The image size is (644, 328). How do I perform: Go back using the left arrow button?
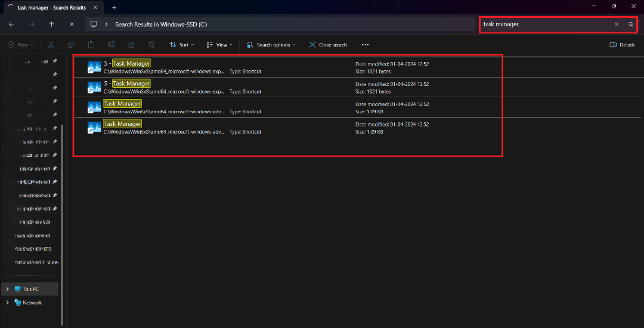coord(11,24)
